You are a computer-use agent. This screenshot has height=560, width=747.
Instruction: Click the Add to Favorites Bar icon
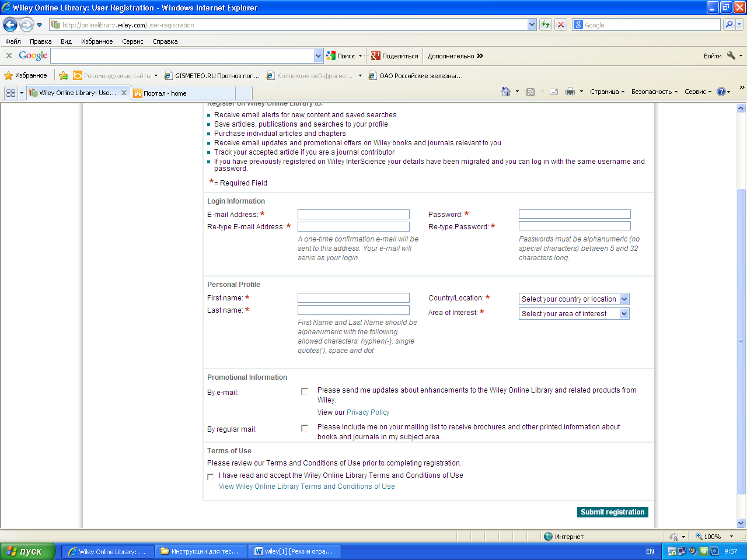click(x=64, y=75)
